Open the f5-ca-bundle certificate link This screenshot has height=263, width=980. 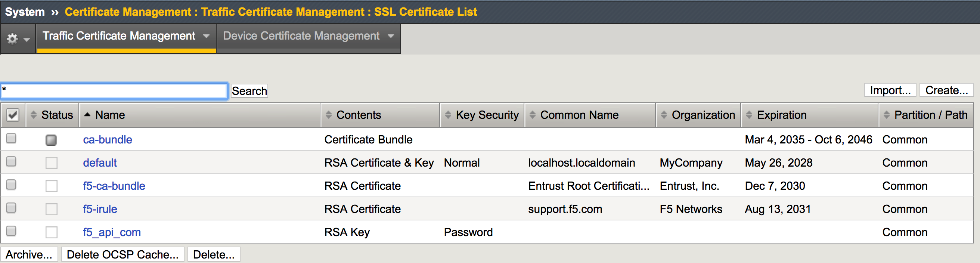(x=114, y=186)
